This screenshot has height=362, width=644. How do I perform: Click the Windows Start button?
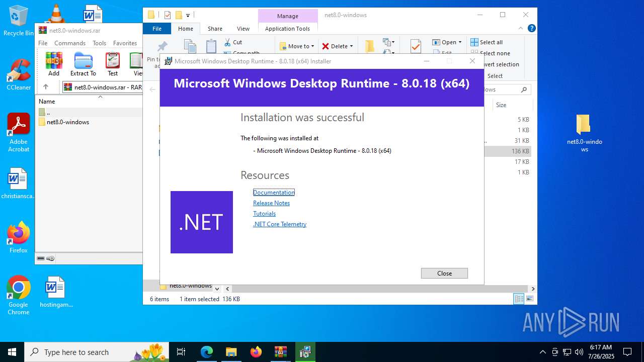(x=12, y=352)
